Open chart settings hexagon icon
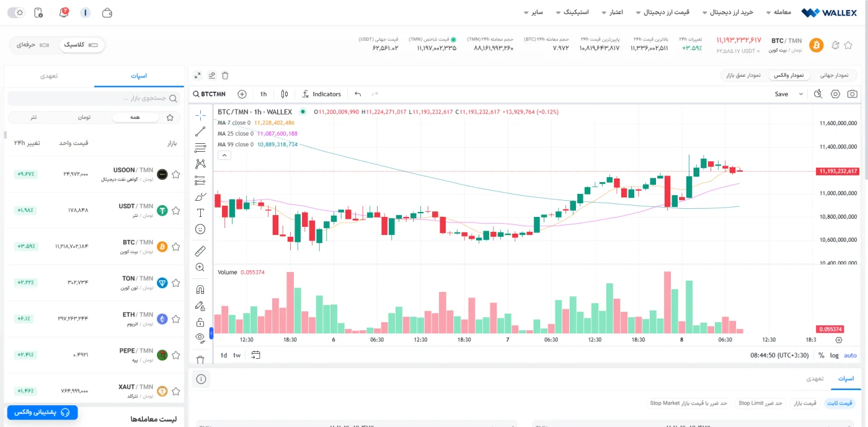 coord(836,94)
